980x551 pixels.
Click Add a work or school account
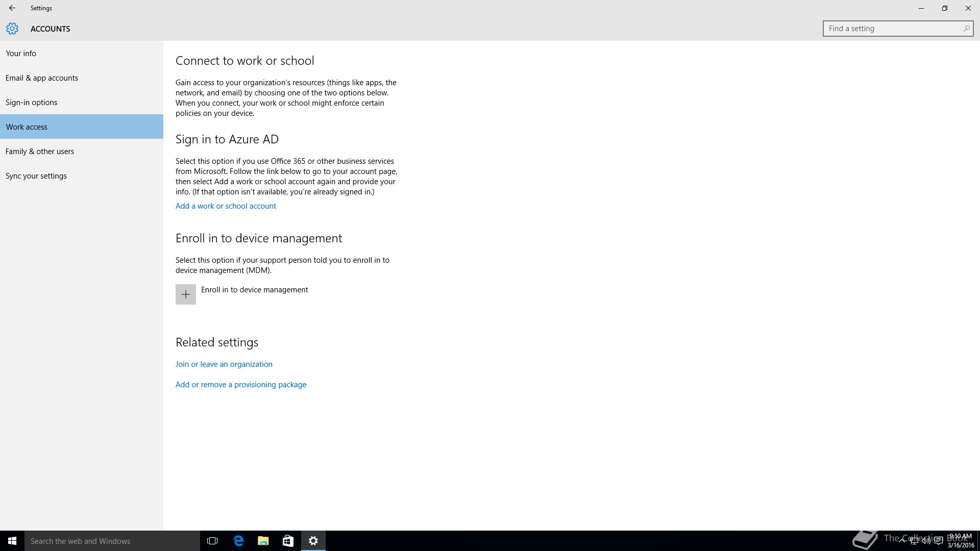coord(226,206)
